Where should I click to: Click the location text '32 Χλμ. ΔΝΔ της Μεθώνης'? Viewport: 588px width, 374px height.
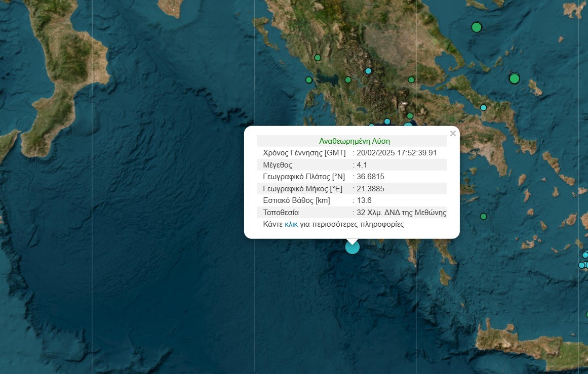pyautogui.click(x=401, y=213)
